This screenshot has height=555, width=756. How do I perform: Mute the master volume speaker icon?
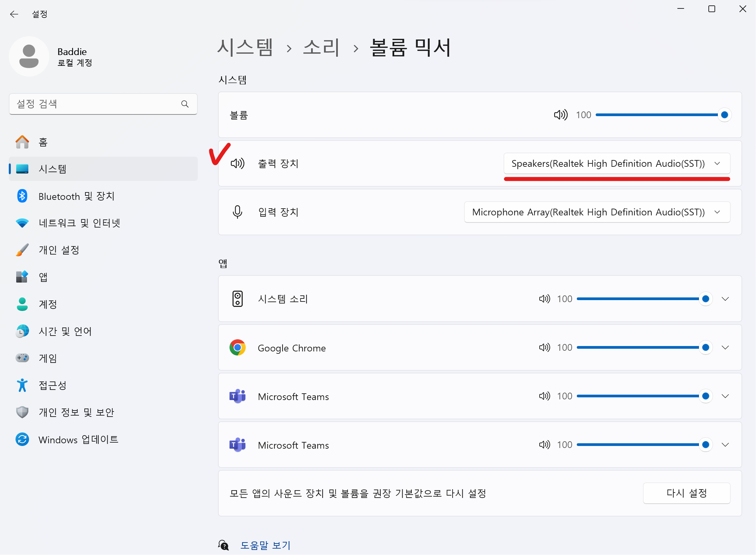pos(561,115)
